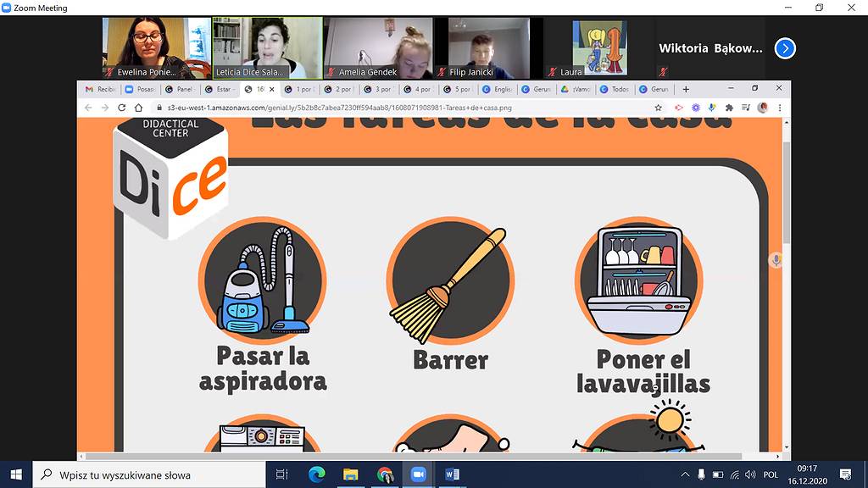The height and width of the screenshot is (488, 868).
Task: Open Microsoft Edge from taskbar
Action: (316, 474)
